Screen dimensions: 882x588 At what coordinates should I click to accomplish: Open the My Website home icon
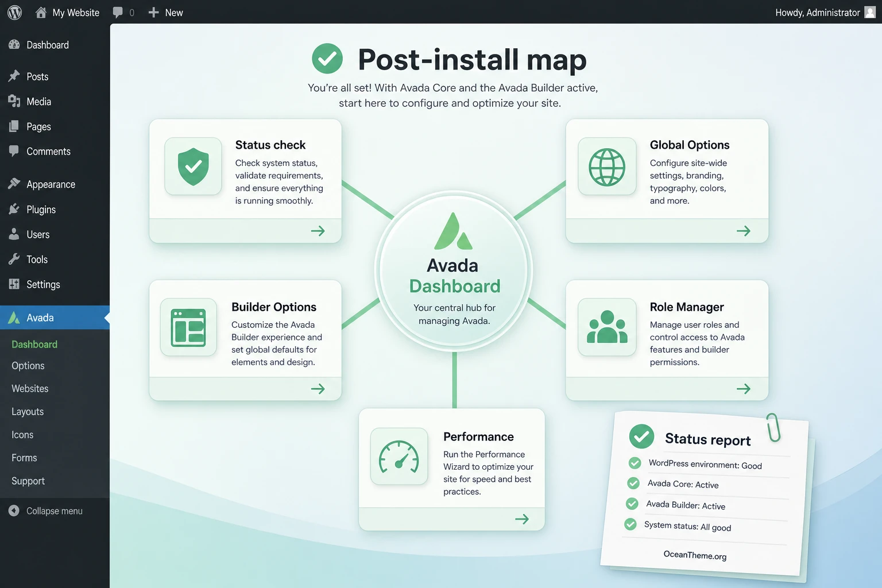[41, 12]
